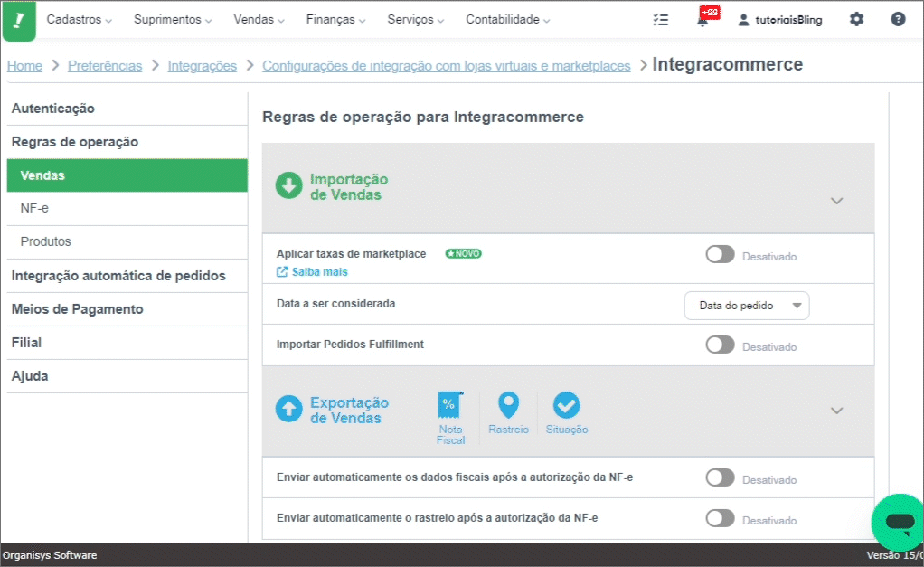Screen dimensions: 924x567
Task: Select the Vendas sidebar item
Action: 127,175
